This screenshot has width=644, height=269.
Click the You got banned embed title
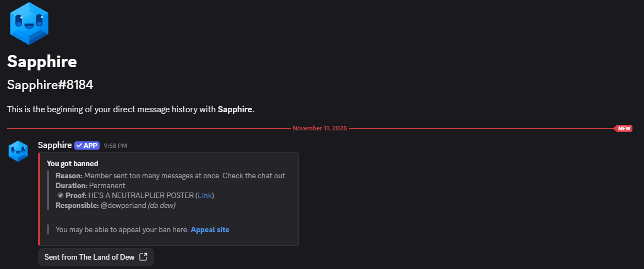click(x=73, y=163)
